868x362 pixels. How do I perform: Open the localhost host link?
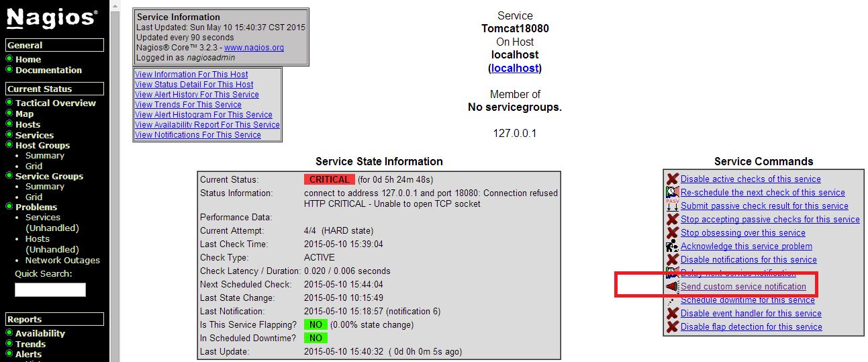click(x=515, y=68)
